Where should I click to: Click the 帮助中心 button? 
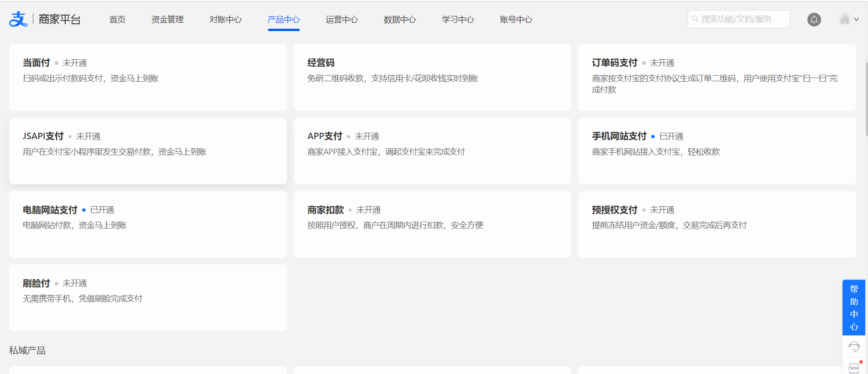[x=853, y=308]
